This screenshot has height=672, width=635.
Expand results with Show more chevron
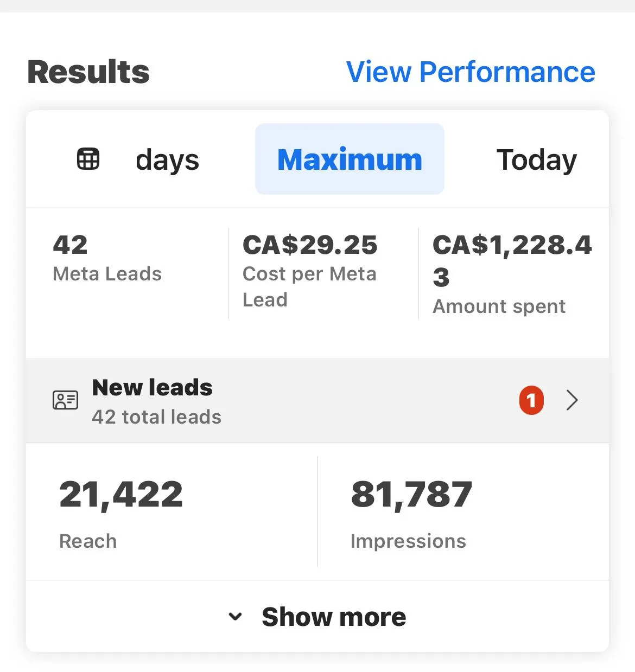235,617
